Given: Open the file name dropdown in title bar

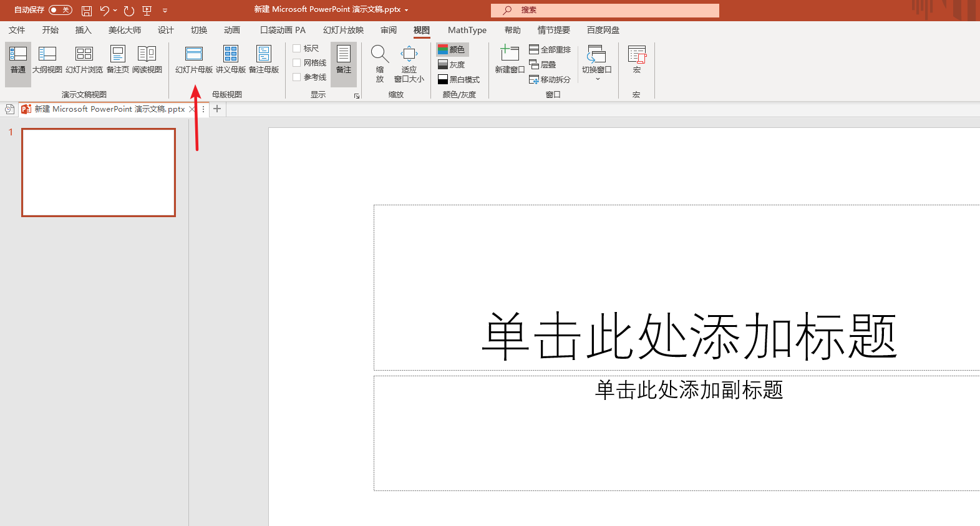Looking at the screenshot, I should [406, 10].
